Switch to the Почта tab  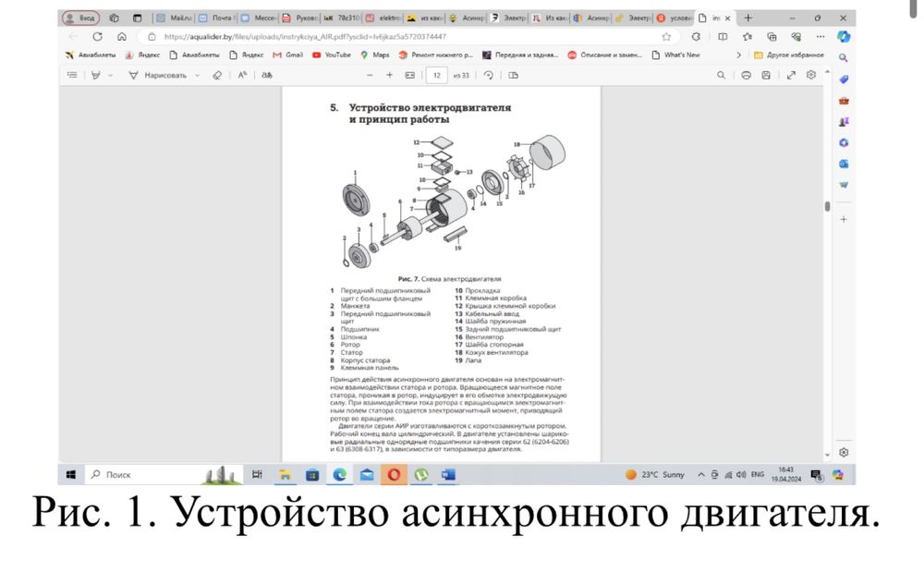(x=215, y=18)
